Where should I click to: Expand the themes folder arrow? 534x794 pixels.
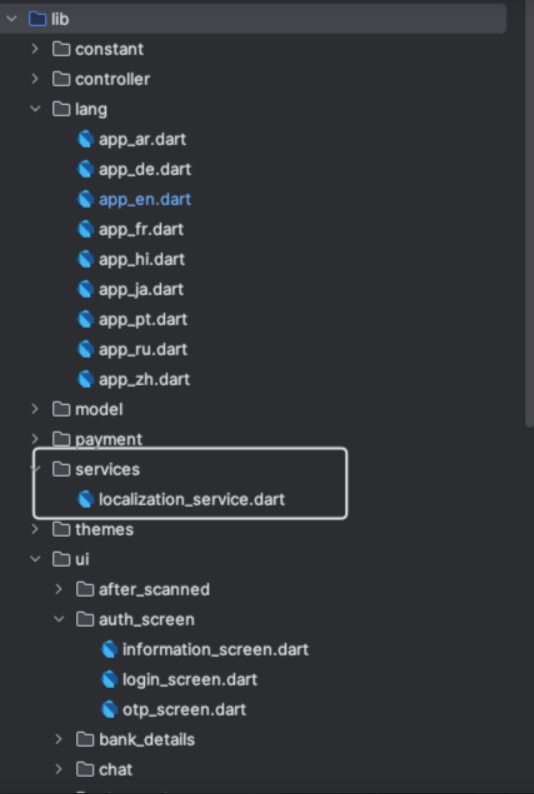(35, 529)
